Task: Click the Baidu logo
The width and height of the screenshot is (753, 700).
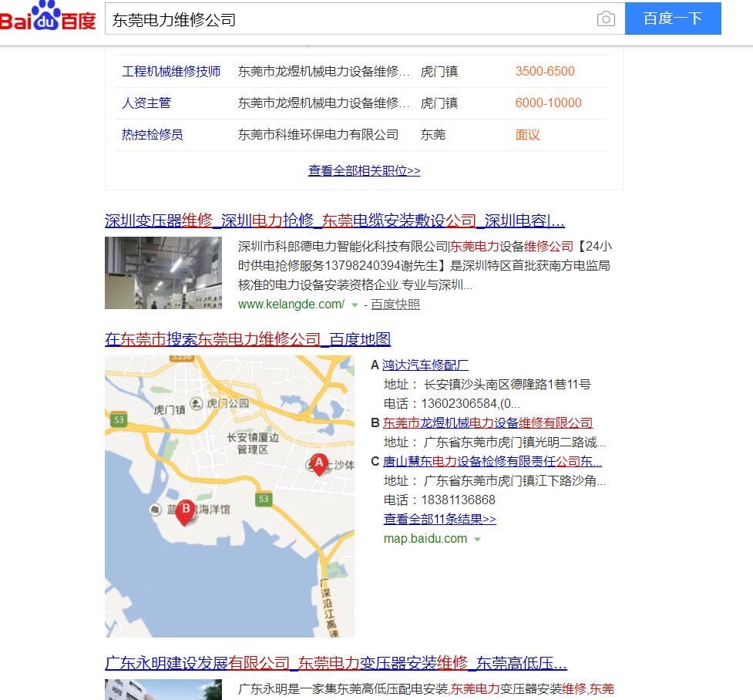Action: pyautogui.click(x=48, y=16)
